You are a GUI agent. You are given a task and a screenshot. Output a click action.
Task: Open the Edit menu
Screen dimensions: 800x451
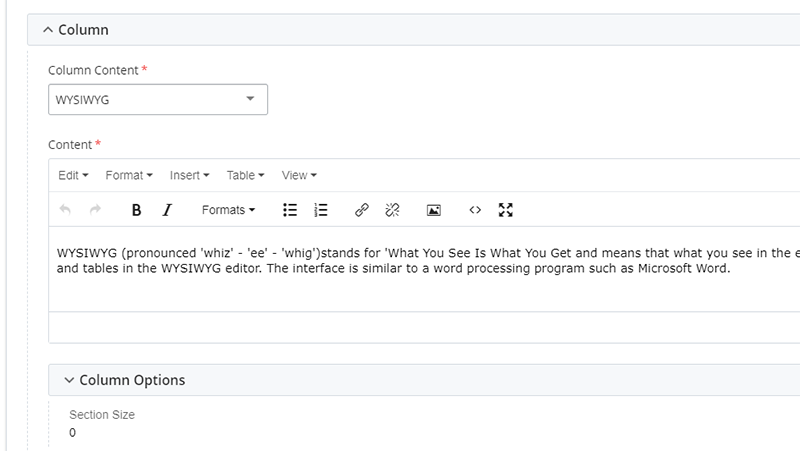pos(73,175)
